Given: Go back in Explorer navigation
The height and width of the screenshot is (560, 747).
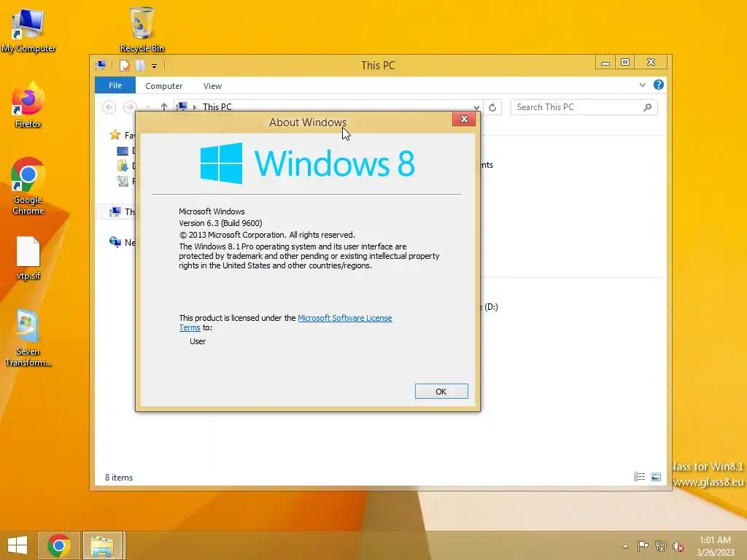Looking at the screenshot, I should point(109,107).
